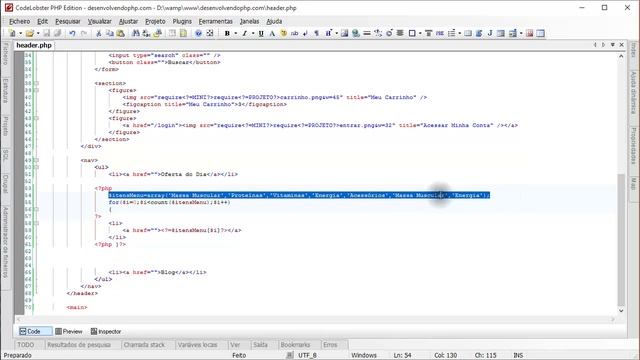Click the UTF_8 encoding status entry
Screen dimensions: 640x360
(x=307, y=356)
